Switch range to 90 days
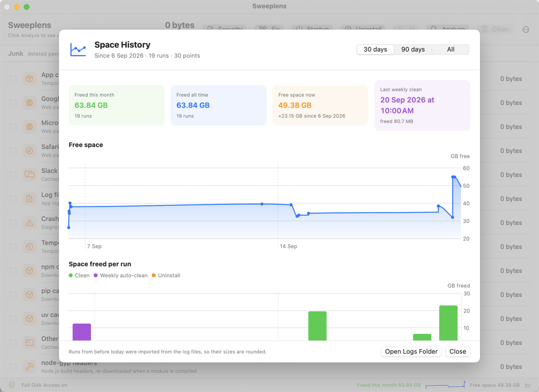Viewport: 539px width, 392px height. point(413,49)
